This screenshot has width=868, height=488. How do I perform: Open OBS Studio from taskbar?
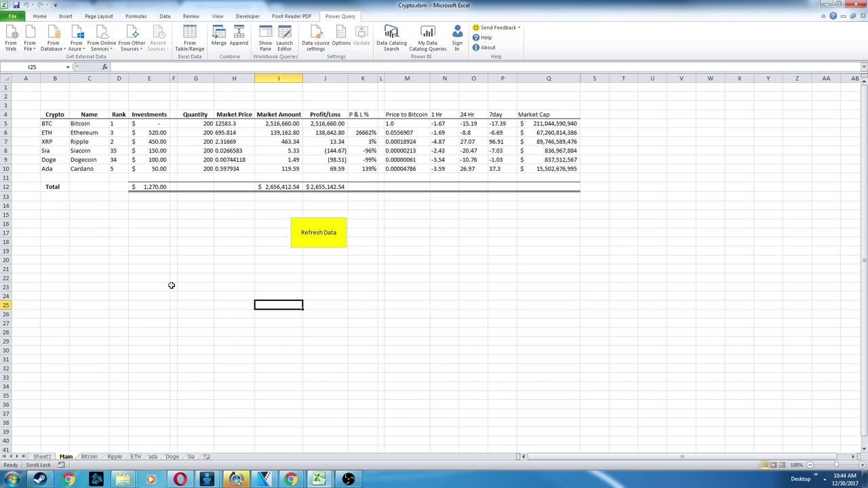point(348,479)
